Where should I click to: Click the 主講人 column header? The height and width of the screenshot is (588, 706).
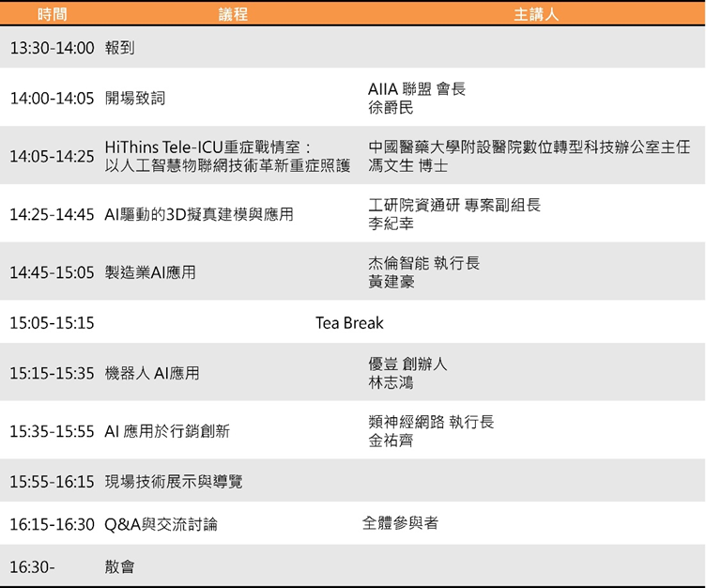point(536,15)
